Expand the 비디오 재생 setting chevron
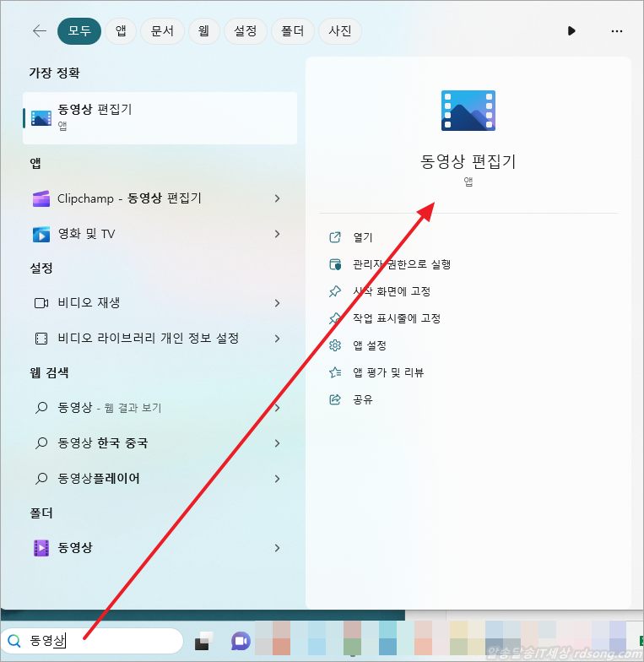 [x=277, y=303]
